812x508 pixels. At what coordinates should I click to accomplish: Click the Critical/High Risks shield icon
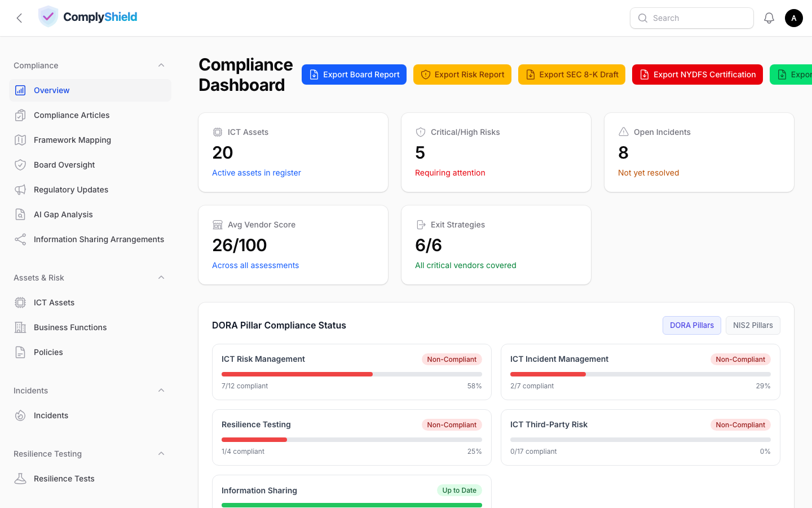pyautogui.click(x=421, y=132)
